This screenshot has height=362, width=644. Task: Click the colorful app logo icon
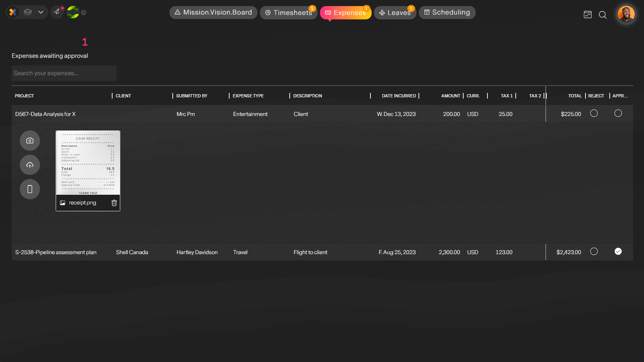(13, 12)
